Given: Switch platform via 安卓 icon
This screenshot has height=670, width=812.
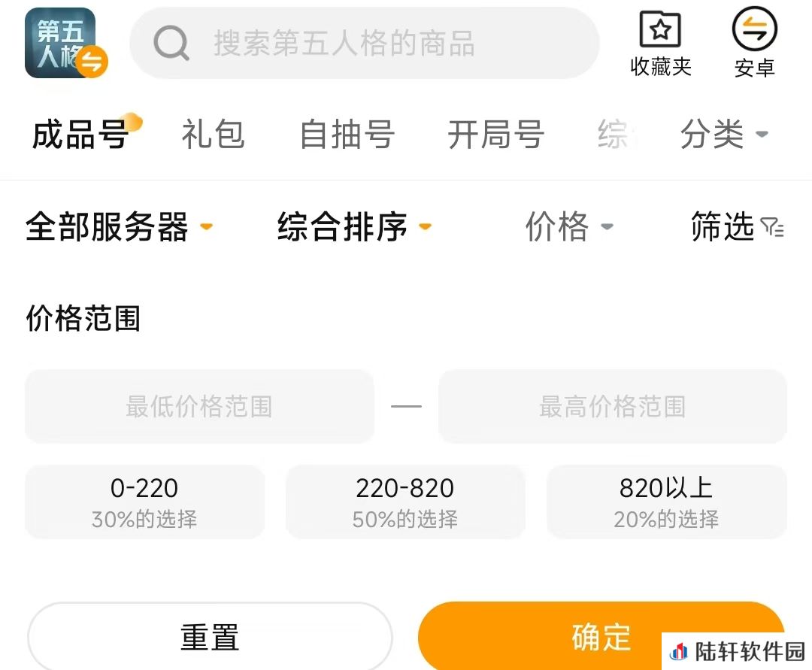Looking at the screenshot, I should tap(755, 29).
